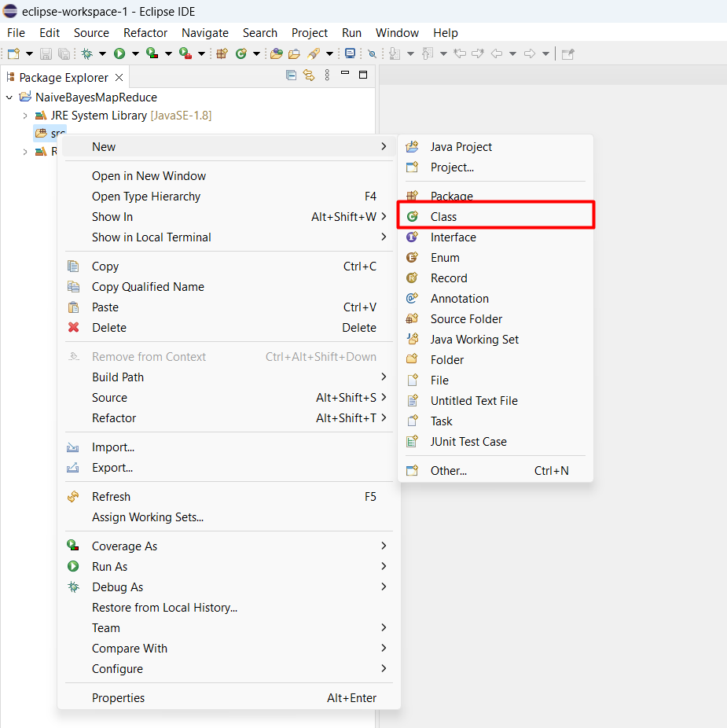Choose Class from the New submenu

point(443,216)
